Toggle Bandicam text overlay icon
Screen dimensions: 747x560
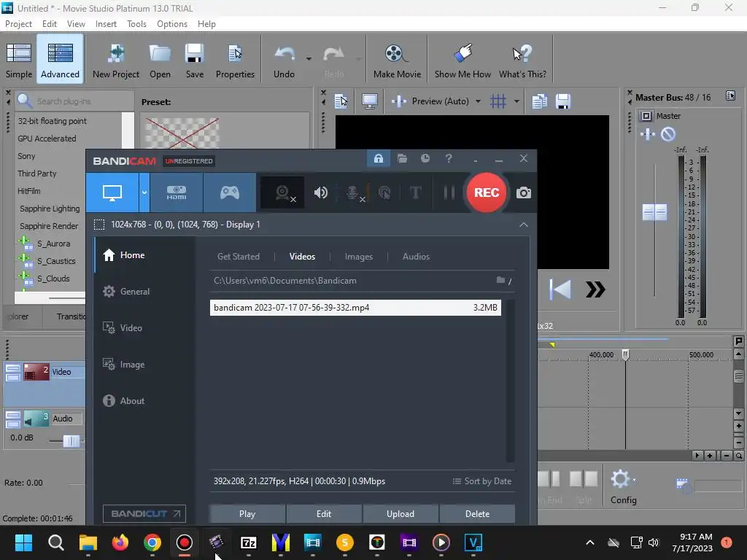[415, 192]
